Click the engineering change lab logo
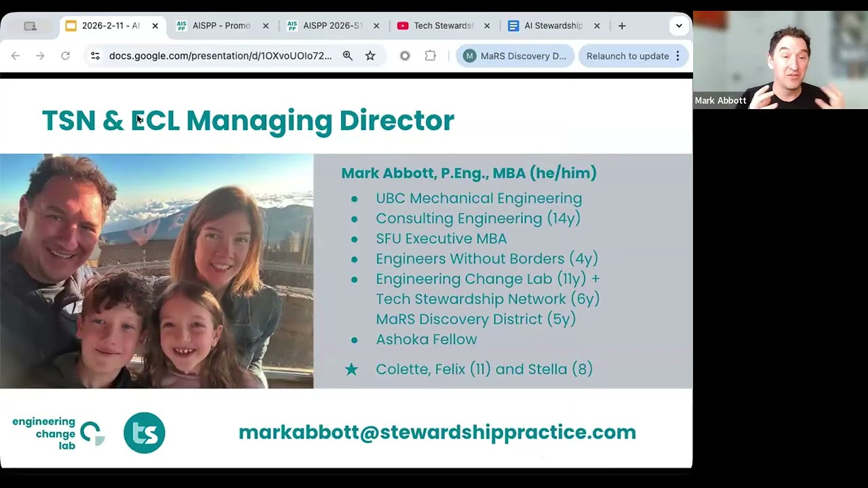This screenshot has height=488, width=868. point(59,433)
